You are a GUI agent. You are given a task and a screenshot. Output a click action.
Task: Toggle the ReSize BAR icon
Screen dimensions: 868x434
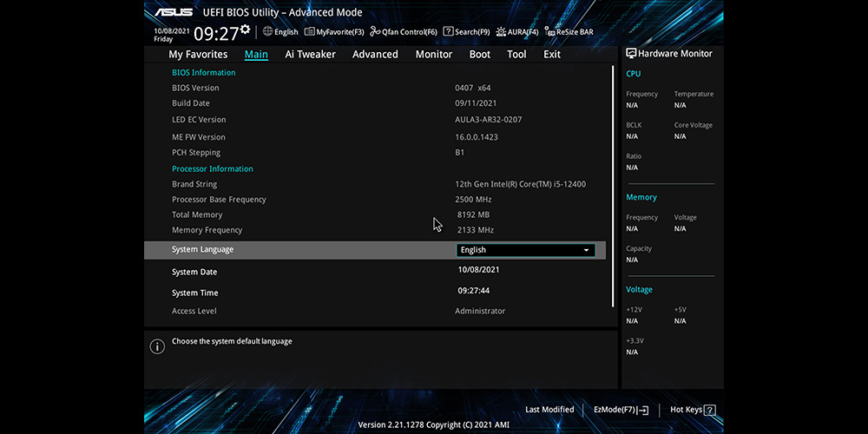click(549, 31)
